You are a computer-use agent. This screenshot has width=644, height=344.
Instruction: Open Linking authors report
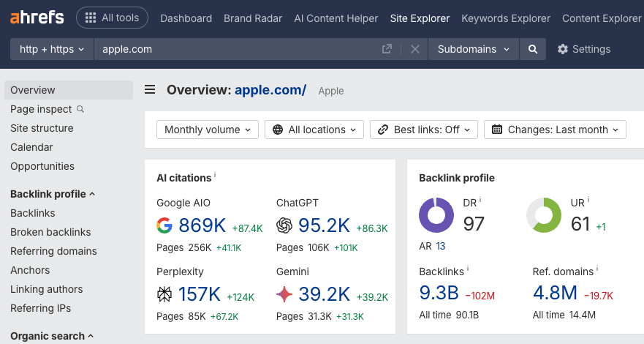click(x=46, y=289)
